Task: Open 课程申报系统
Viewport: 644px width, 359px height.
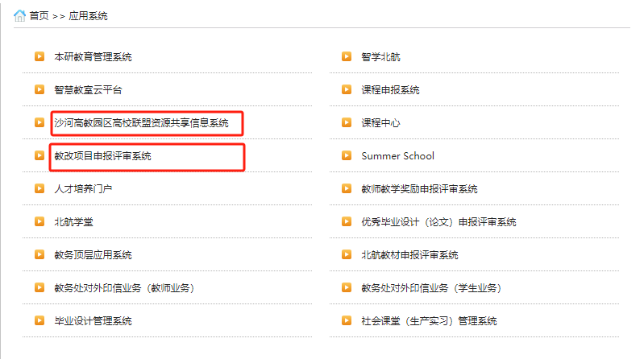Action: point(390,90)
